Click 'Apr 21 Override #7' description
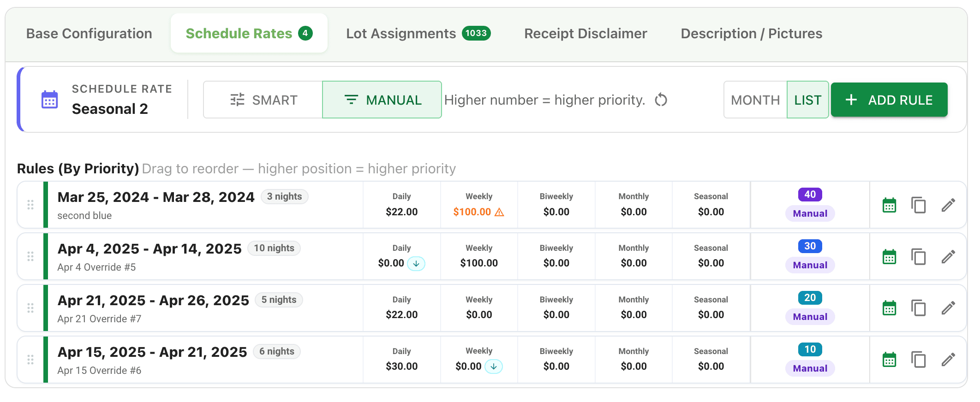Screen dimensions: 980x402 (99, 319)
